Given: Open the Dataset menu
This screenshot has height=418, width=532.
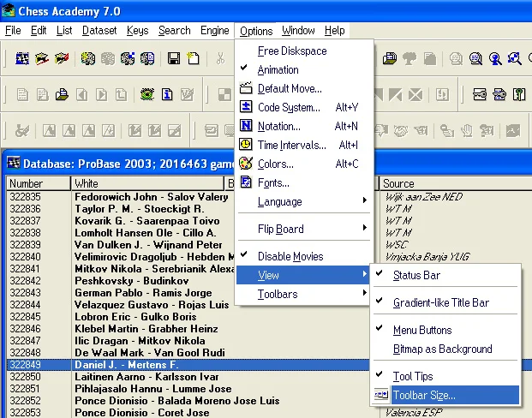Looking at the screenshot, I should pos(99,31).
